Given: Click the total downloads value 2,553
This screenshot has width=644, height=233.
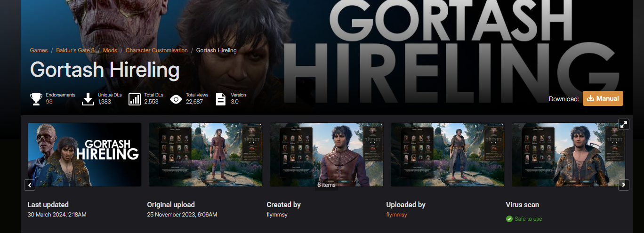Looking at the screenshot, I should (x=152, y=101).
